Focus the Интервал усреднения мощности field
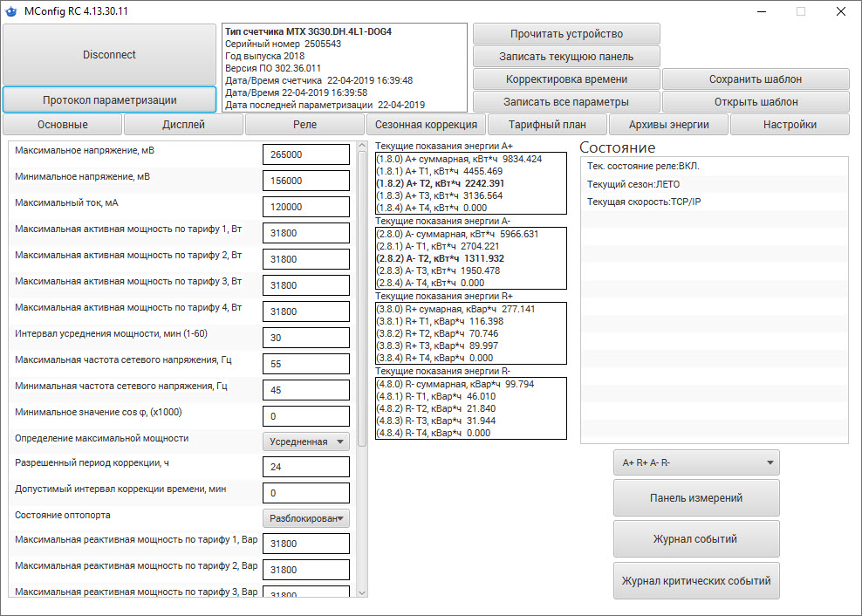 pyautogui.click(x=306, y=337)
